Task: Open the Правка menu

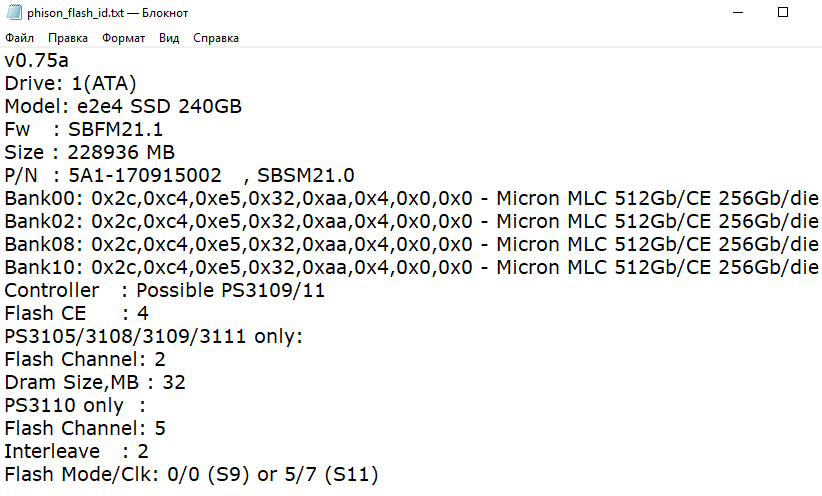Action: 68,38
